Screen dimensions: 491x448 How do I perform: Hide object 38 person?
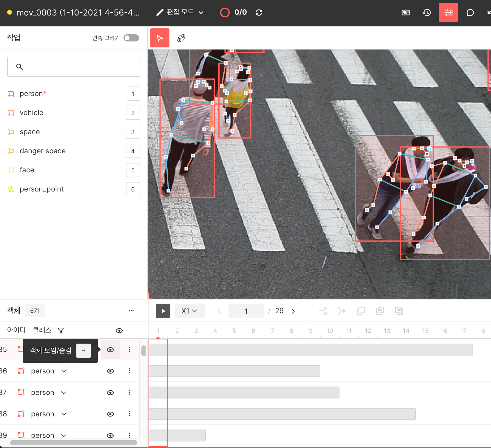pyautogui.click(x=110, y=414)
